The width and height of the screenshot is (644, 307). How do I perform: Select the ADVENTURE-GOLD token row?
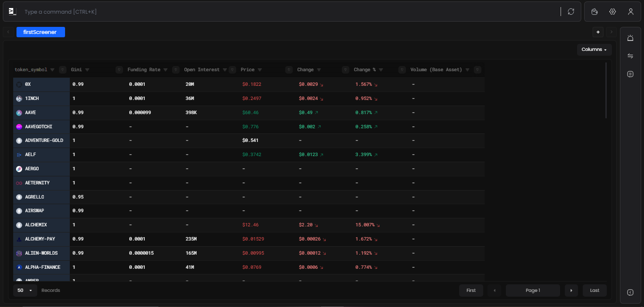[249, 141]
